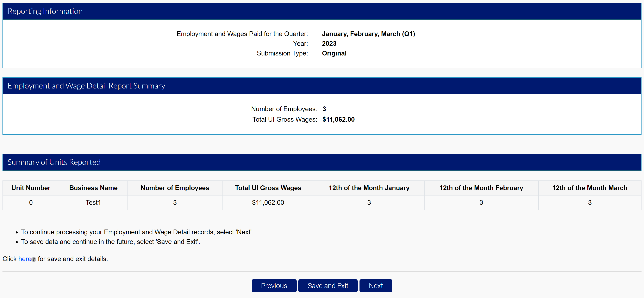
Task: Select the Test1 business name cell
Action: [93, 202]
